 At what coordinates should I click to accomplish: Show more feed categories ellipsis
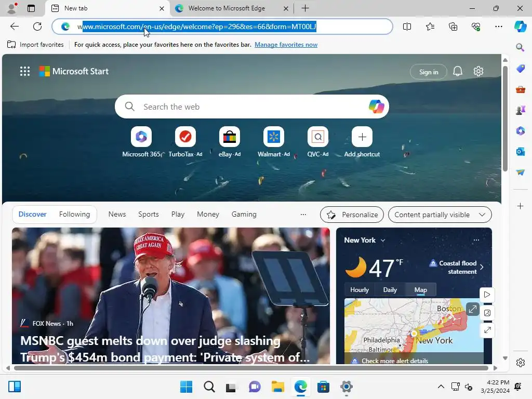(x=303, y=215)
